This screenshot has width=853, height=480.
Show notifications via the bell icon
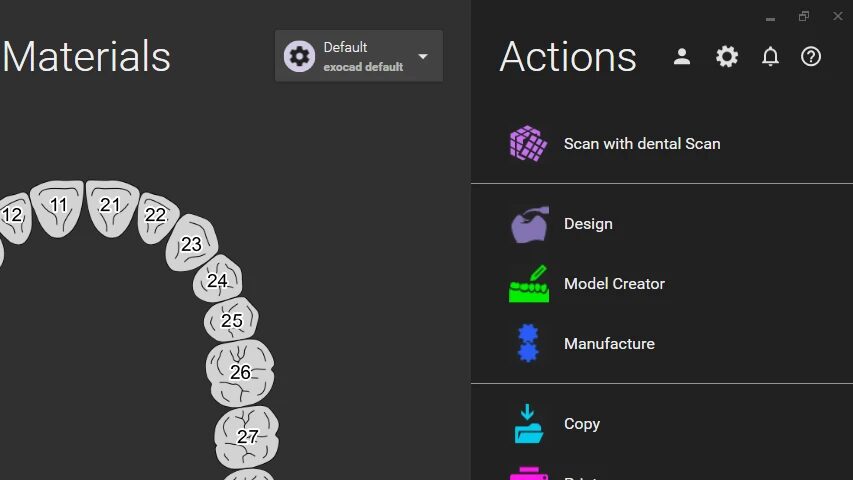[x=770, y=57]
